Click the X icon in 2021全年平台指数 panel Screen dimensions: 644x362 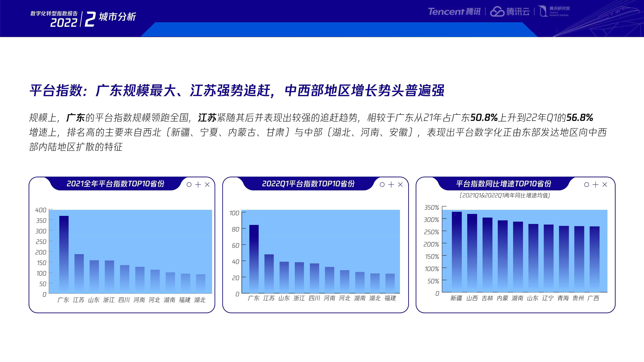(x=207, y=184)
